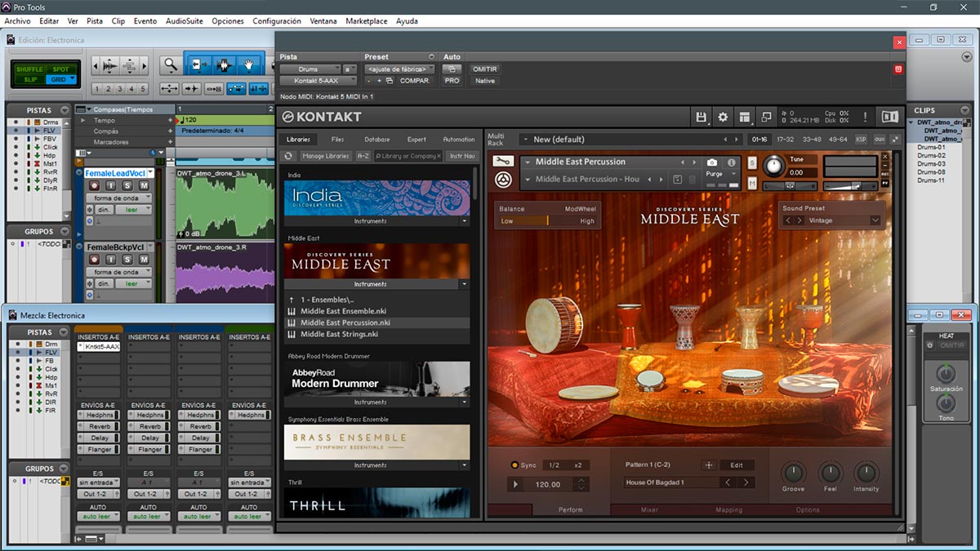This screenshot has height=551, width=980.
Task: Open the Archivo menu
Action: point(17,20)
